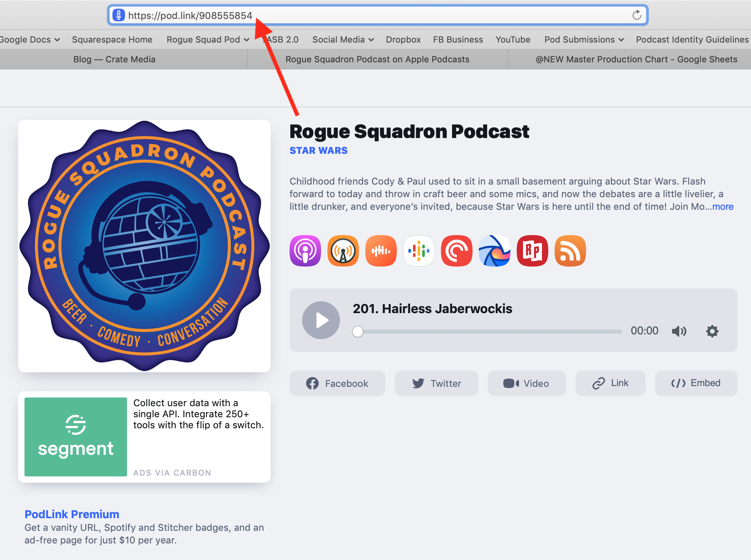
Task: Open the orange RSS feed icon
Action: pyautogui.click(x=570, y=251)
